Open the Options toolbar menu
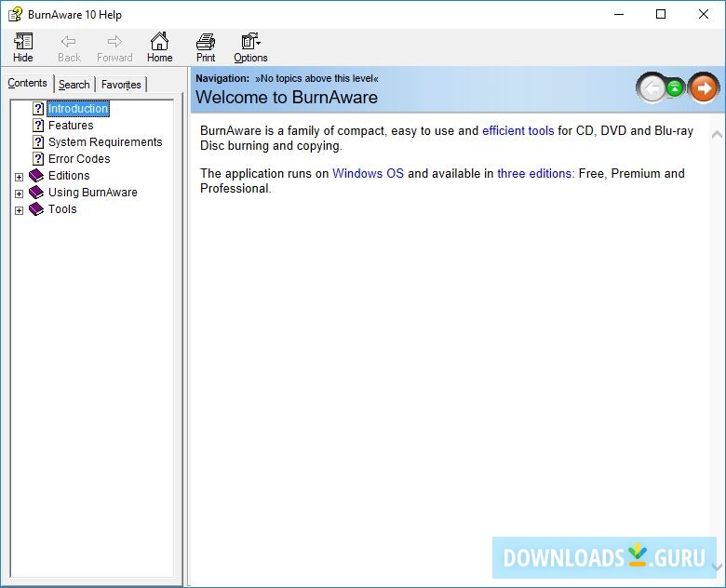The width and height of the screenshot is (726, 588). point(250,47)
